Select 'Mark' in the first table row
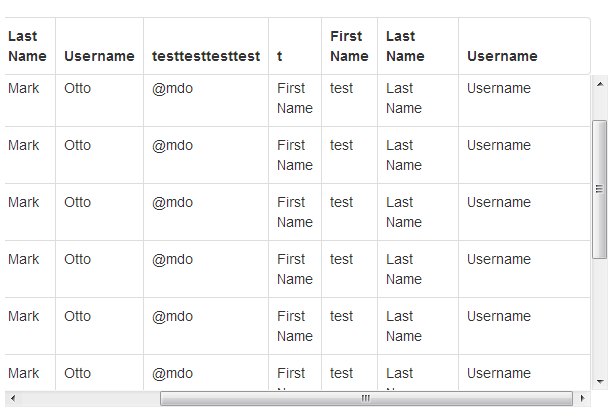This screenshot has height=419, width=612. (24, 88)
